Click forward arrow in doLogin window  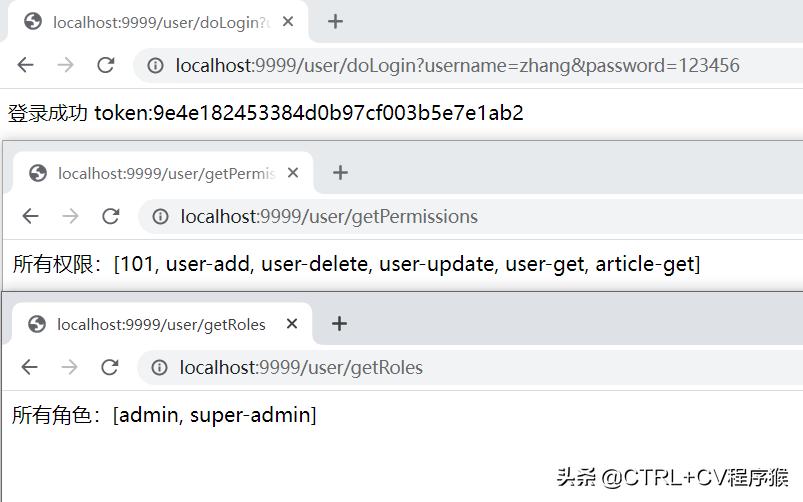pyautogui.click(x=65, y=65)
